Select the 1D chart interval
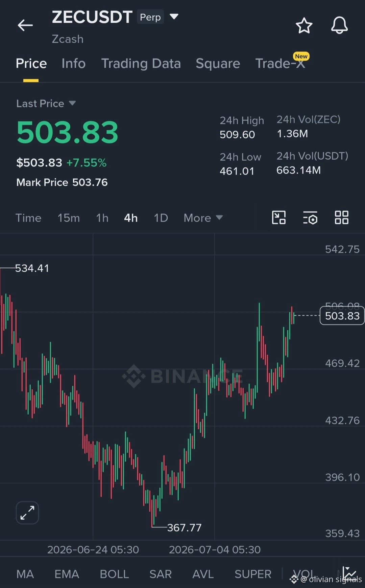This screenshot has width=365, height=588. 161,218
